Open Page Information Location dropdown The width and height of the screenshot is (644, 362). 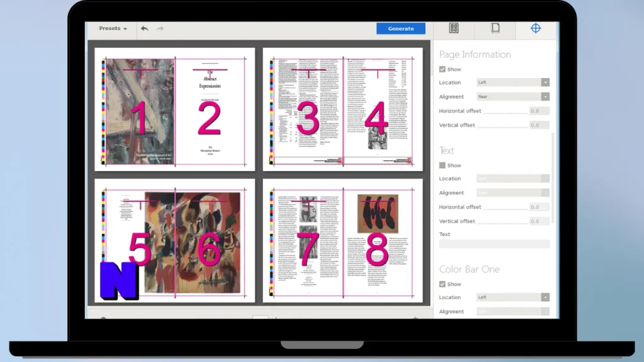(x=513, y=82)
